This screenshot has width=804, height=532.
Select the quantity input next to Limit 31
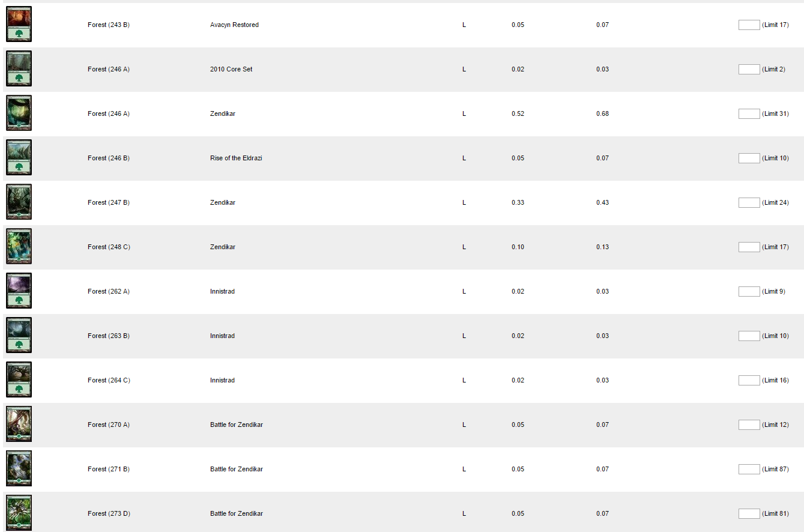tap(749, 113)
